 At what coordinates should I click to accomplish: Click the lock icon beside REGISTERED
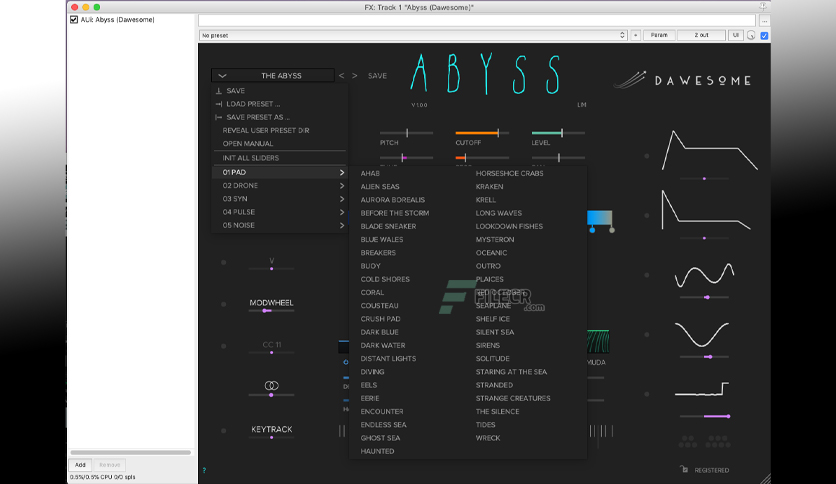pos(684,469)
